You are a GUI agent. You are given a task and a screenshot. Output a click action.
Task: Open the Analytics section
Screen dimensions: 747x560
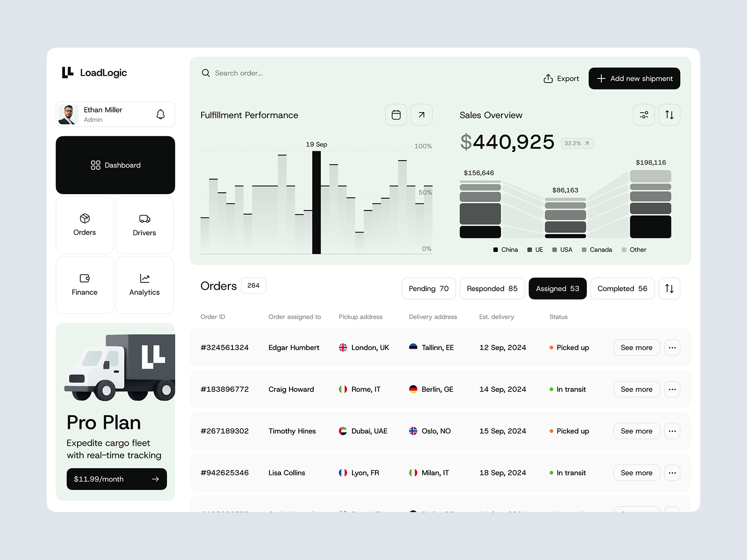click(x=144, y=285)
